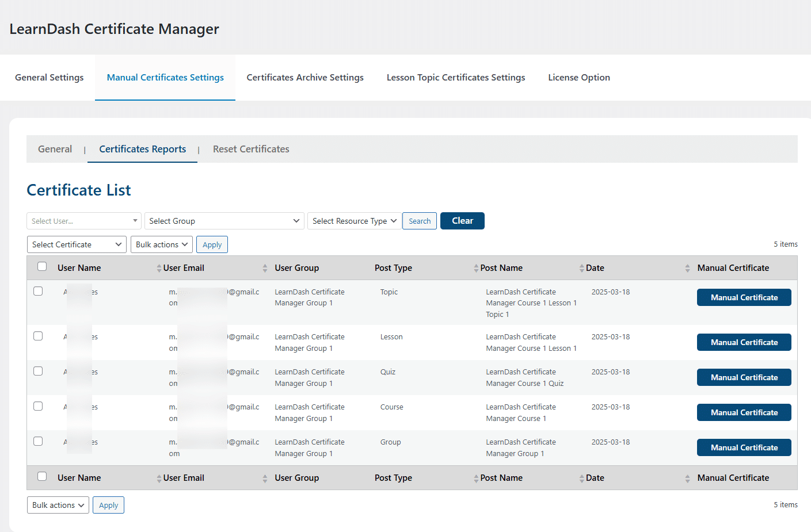811x532 pixels.
Task: Click the User Group column header
Action: (297, 268)
